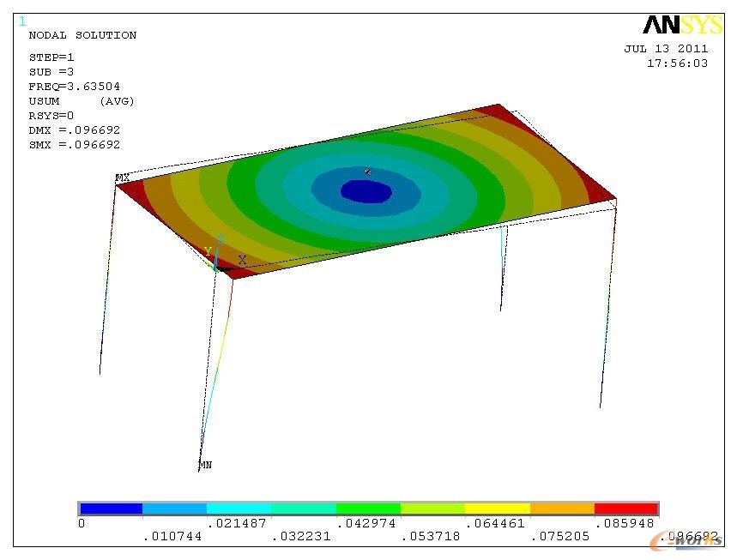Pick the yellow legend swatch
731x560 pixels.
pyautogui.click(x=498, y=509)
